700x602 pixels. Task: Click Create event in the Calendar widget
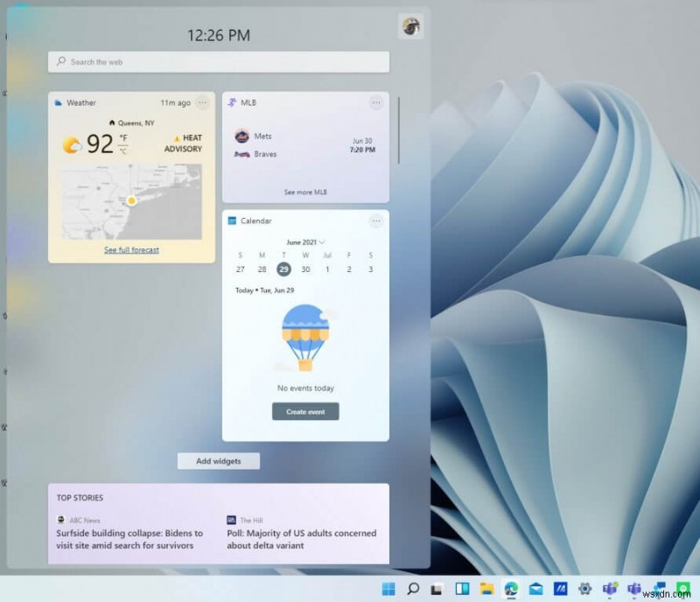click(x=304, y=411)
